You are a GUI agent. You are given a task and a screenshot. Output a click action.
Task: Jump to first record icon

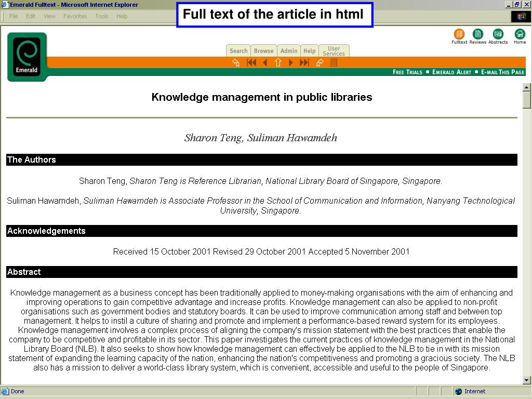pyautogui.click(x=251, y=62)
